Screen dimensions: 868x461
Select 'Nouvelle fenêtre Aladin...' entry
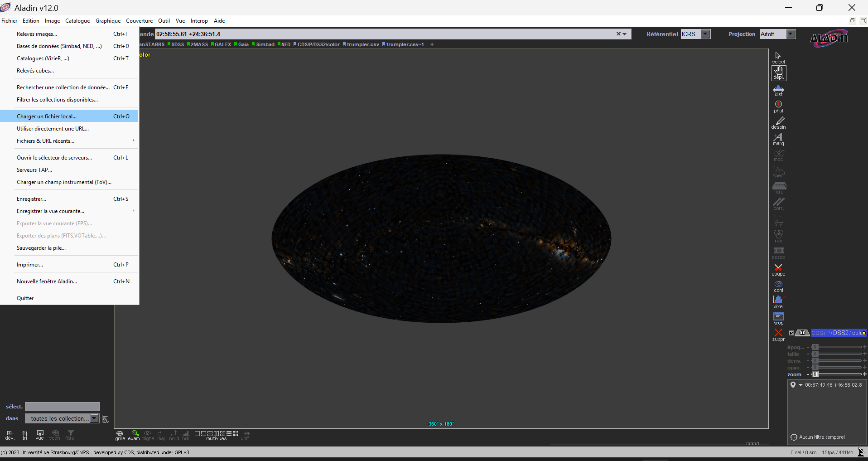point(69,281)
